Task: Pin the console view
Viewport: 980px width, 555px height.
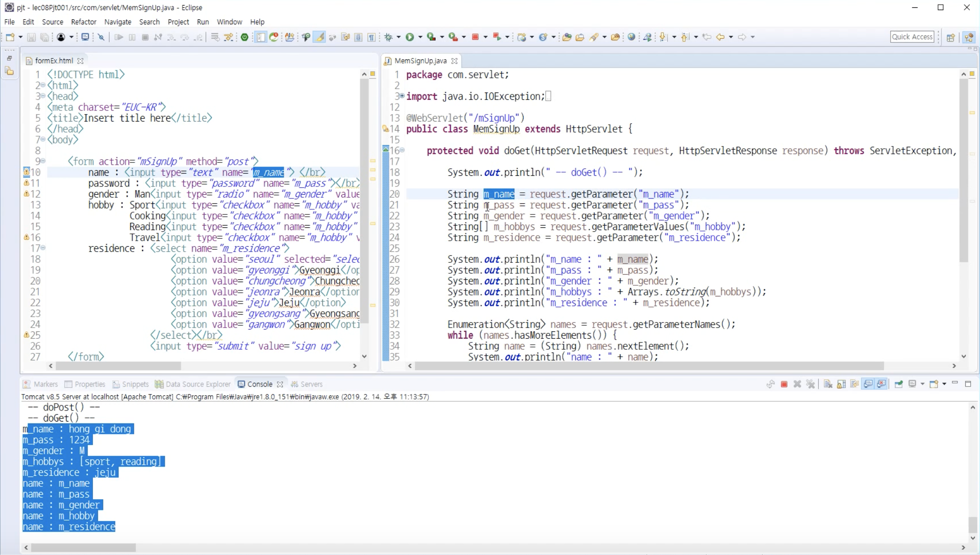Action: 898,384
